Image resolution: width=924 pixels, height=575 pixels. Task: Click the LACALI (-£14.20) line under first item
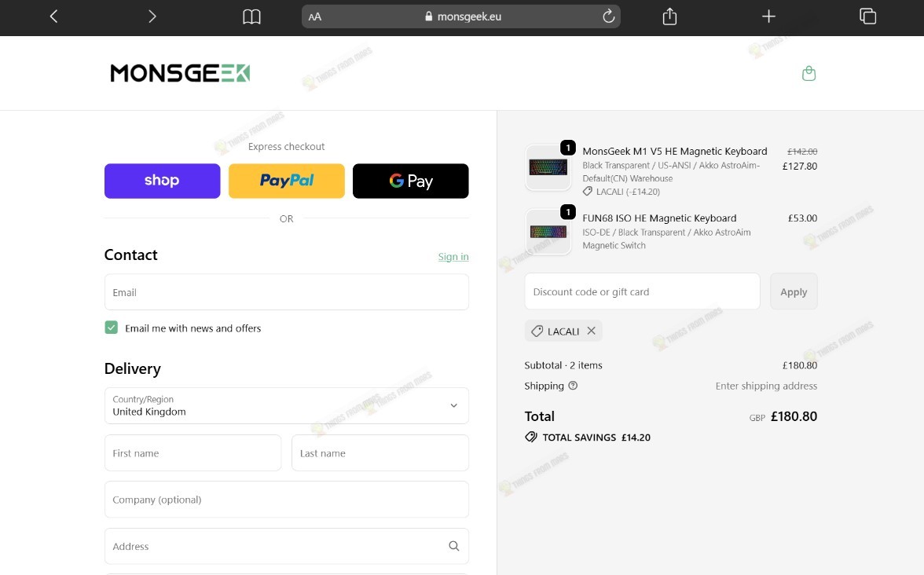[x=621, y=192]
